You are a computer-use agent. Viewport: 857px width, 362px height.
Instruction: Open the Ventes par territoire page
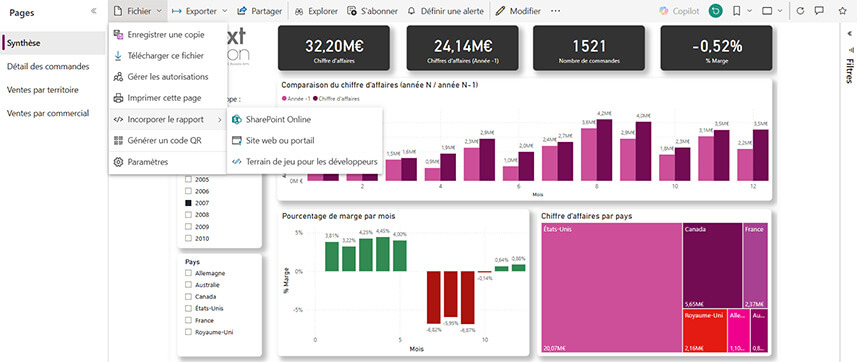[x=53, y=90]
